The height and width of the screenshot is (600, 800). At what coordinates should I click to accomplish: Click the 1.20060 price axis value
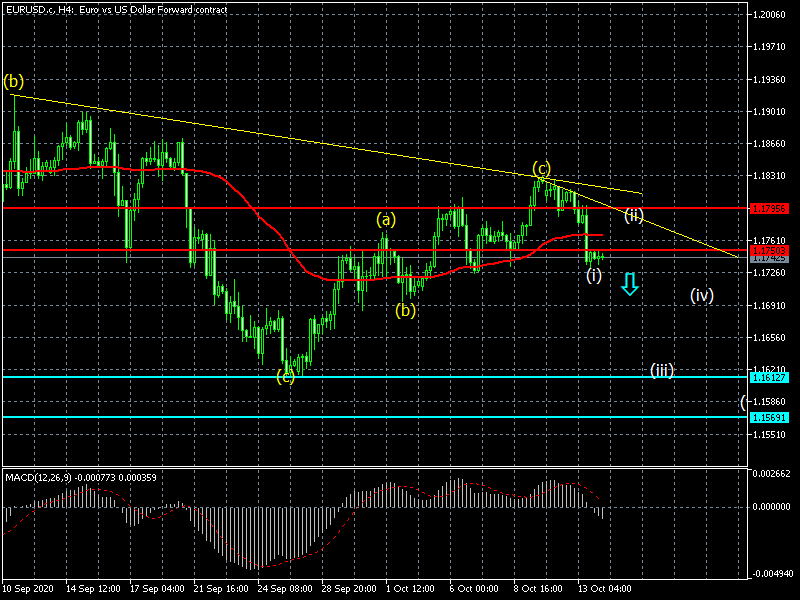point(769,14)
